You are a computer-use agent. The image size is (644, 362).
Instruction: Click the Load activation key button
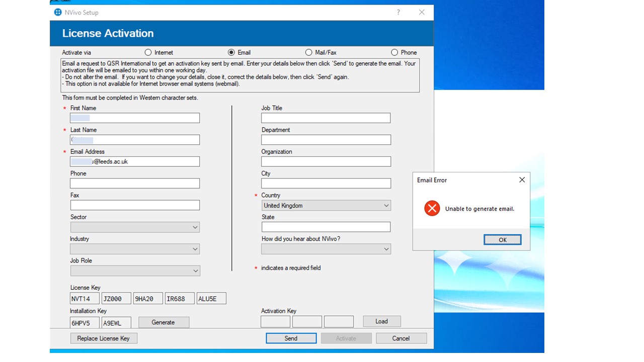point(382,321)
